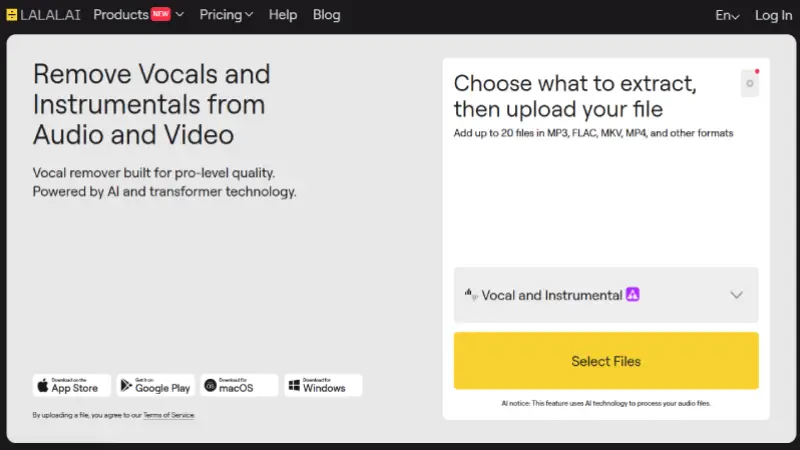This screenshot has width=800, height=450.
Task: Get the app on Google Play
Action: [x=156, y=385]
